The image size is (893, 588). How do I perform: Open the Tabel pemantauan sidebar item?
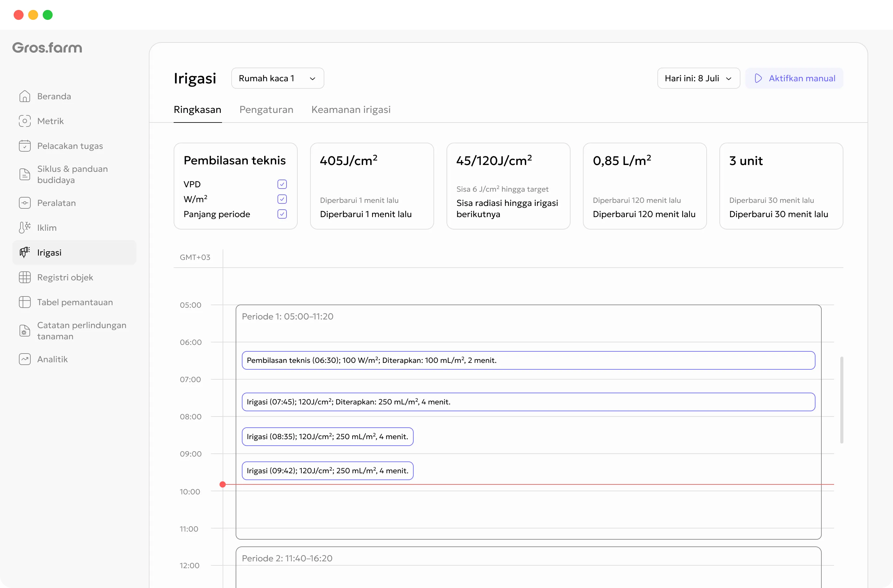74,302
